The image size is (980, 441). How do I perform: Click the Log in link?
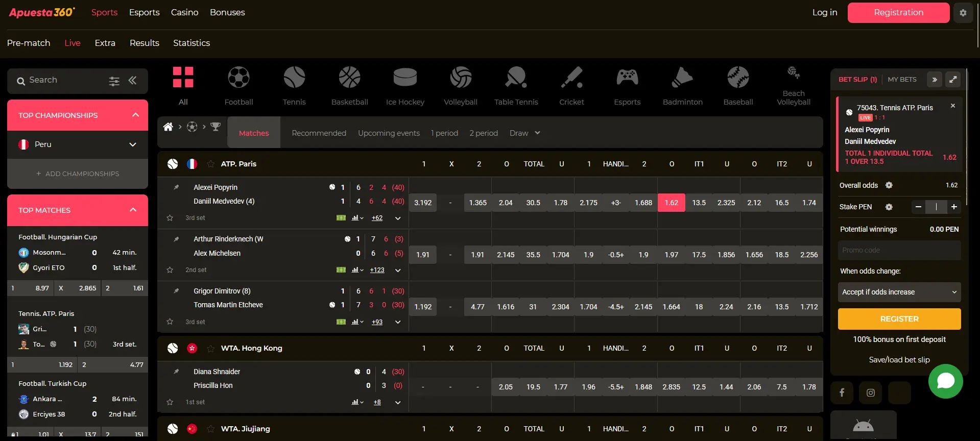click(x=825, y=12)
